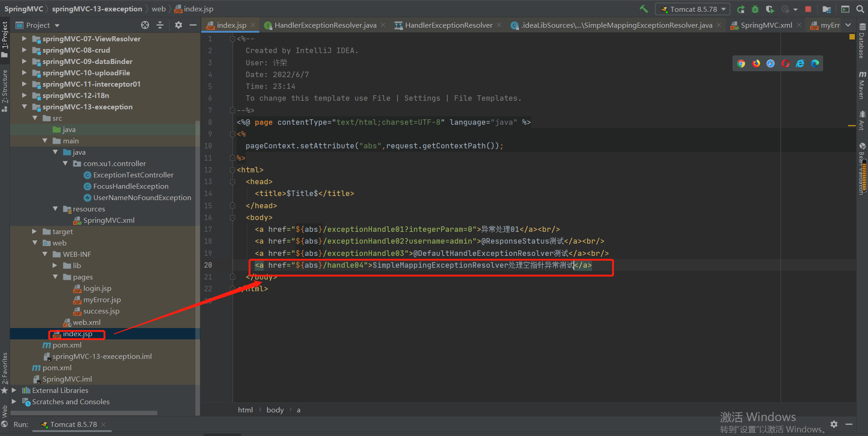
Task: Open the Database tool window
Action: pos(862,41)
